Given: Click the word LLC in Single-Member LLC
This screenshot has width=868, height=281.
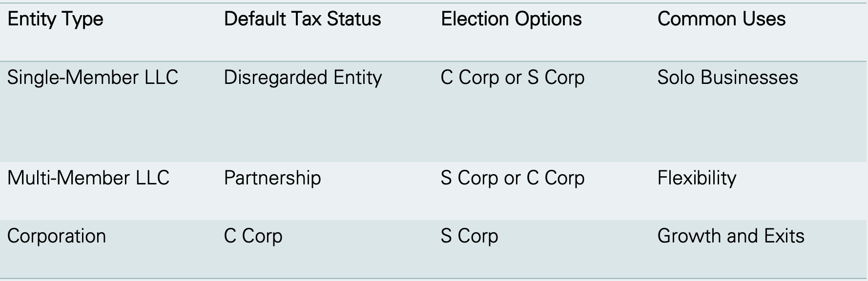Looking at the screenshot, I should 162,78.
